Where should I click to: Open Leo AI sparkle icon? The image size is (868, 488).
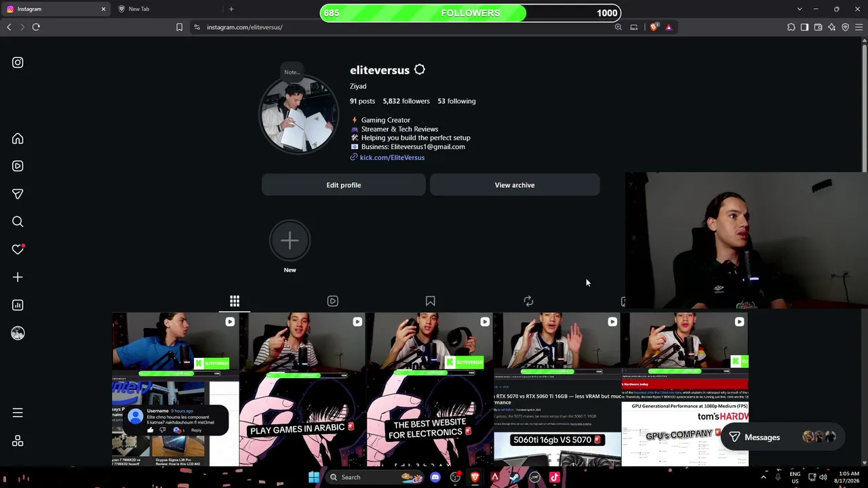[831, 27]
